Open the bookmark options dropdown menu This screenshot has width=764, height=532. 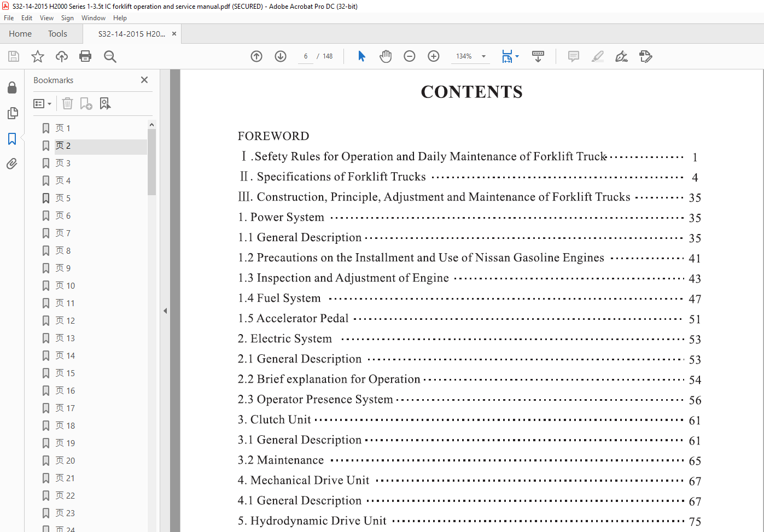[43, 103]
